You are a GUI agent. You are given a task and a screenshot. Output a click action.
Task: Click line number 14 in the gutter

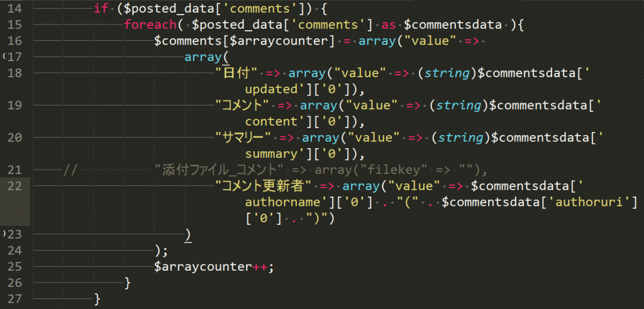(15, 8)
